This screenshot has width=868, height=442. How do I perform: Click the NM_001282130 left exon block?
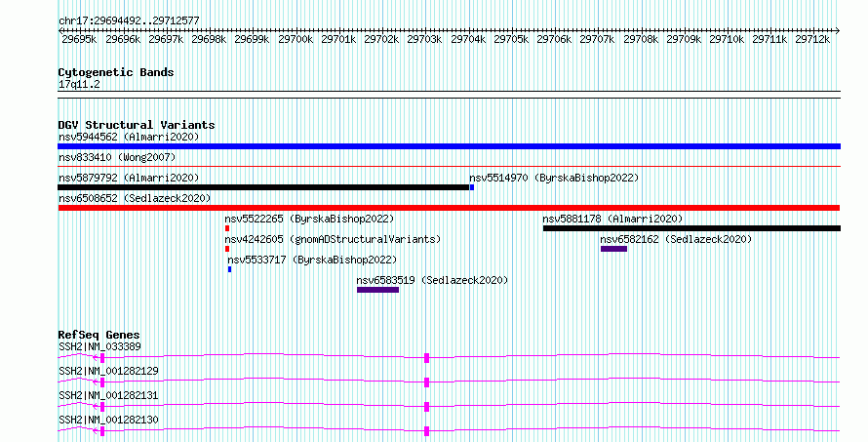tap(102, 431)
